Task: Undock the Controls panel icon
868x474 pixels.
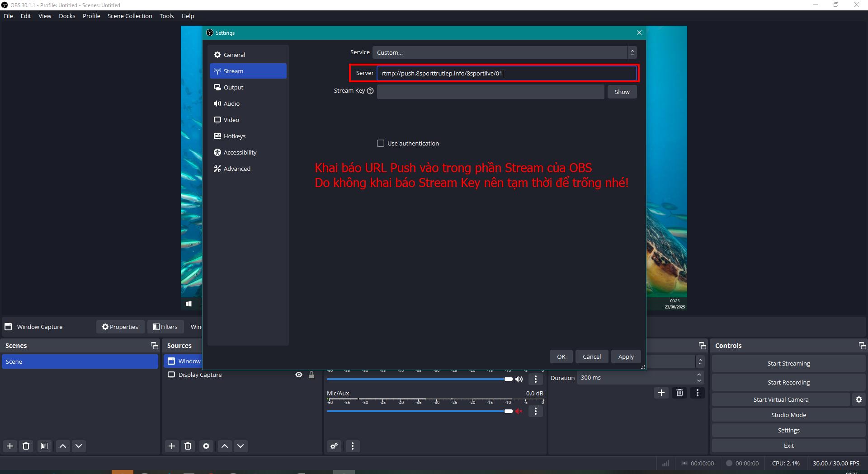Action: click(862, 346)
